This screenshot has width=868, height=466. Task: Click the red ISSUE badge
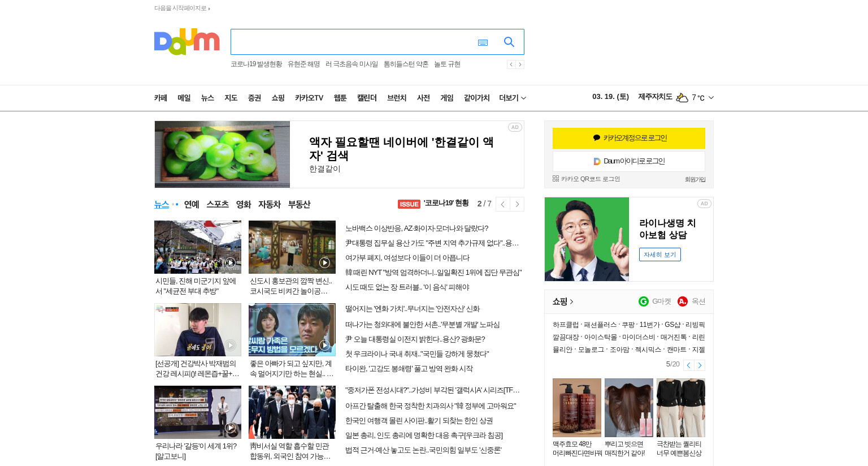point(409,204)
